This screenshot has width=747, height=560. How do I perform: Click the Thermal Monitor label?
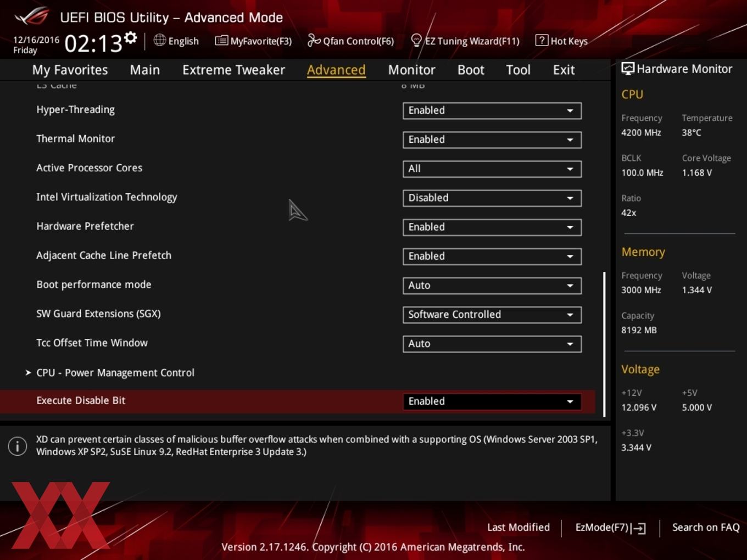click(76, 138)
